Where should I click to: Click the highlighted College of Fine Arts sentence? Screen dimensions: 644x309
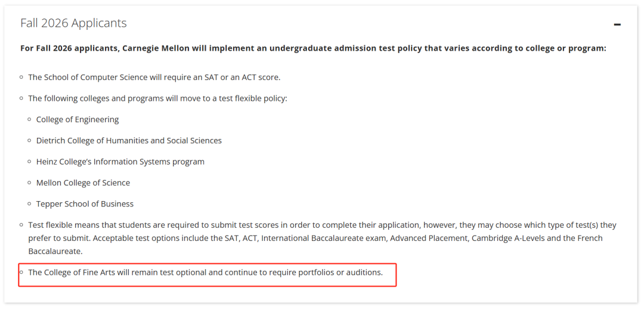click(205, 272)
